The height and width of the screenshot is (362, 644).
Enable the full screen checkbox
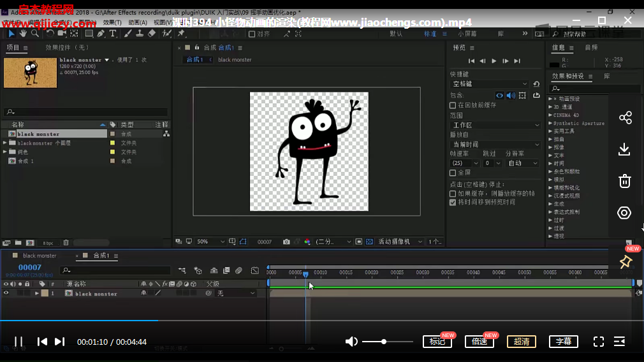(x=453, y=173)
